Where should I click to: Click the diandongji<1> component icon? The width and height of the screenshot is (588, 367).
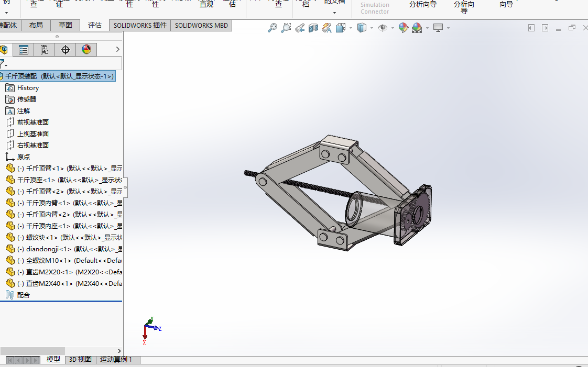(10, 249)
